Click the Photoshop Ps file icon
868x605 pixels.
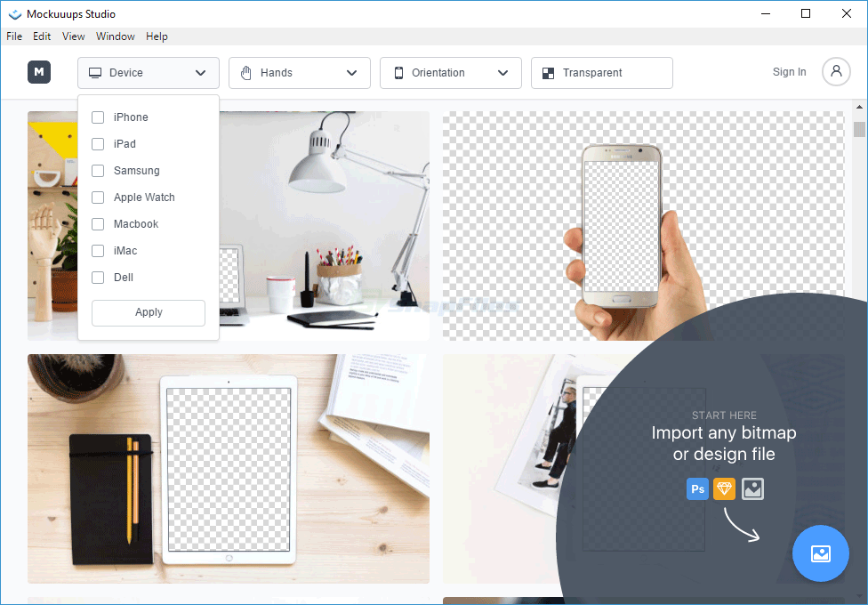click(697, 489)
